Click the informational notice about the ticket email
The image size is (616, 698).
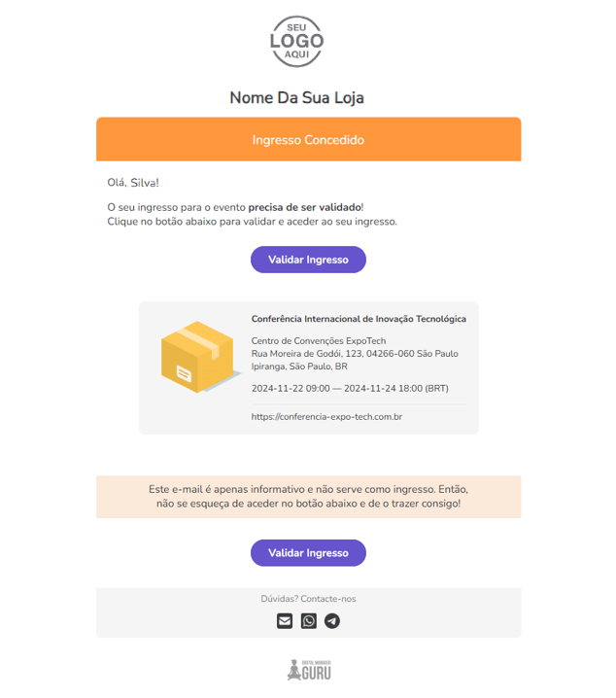pos(308,497)
